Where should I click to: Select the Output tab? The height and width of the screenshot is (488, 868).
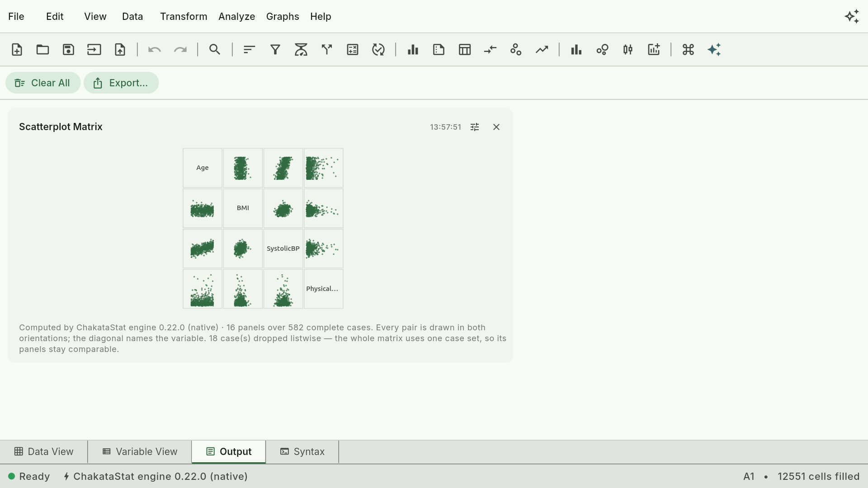229,451
